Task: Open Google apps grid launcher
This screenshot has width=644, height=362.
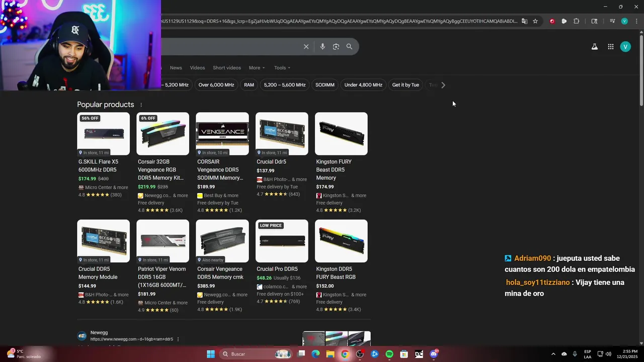Action: tap(611, 47)
